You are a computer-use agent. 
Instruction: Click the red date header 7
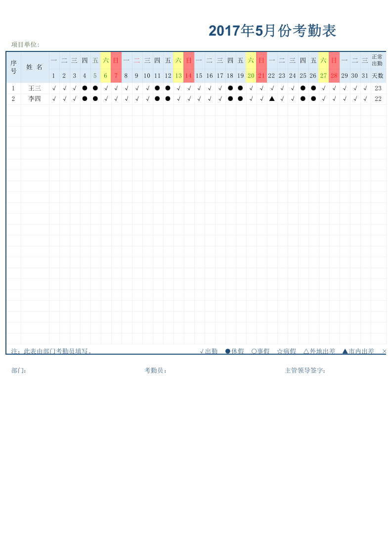pos(116,76)
